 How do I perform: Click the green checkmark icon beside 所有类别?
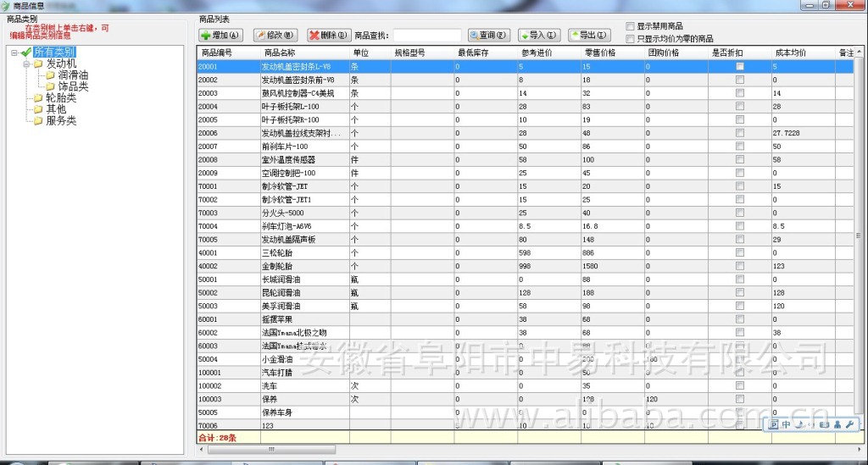click(26, 53)
